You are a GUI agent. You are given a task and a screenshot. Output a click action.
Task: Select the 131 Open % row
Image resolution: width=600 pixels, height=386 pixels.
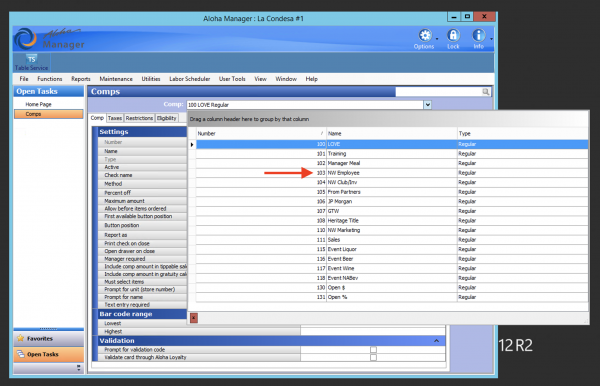tap(392, 297)
